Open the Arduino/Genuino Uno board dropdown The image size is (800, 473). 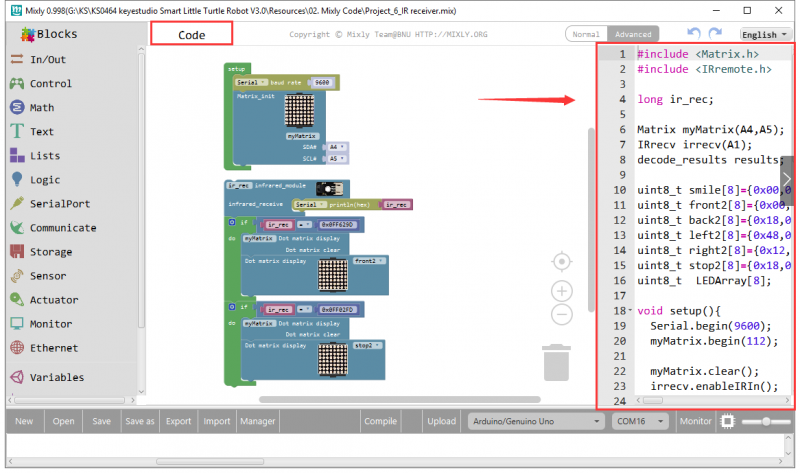[x=536, y=421]
